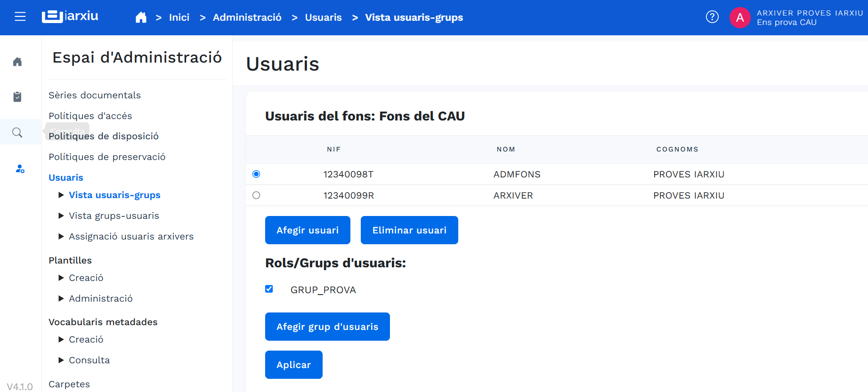Open Vista grups-usuaris tree link
This screenshot has width=868, height=392.
tap(114, 216)
